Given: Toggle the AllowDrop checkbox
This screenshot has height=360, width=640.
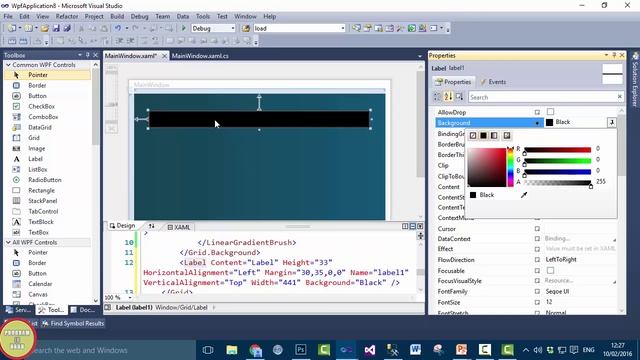Looking at the screenshot, I should point(551,112).
